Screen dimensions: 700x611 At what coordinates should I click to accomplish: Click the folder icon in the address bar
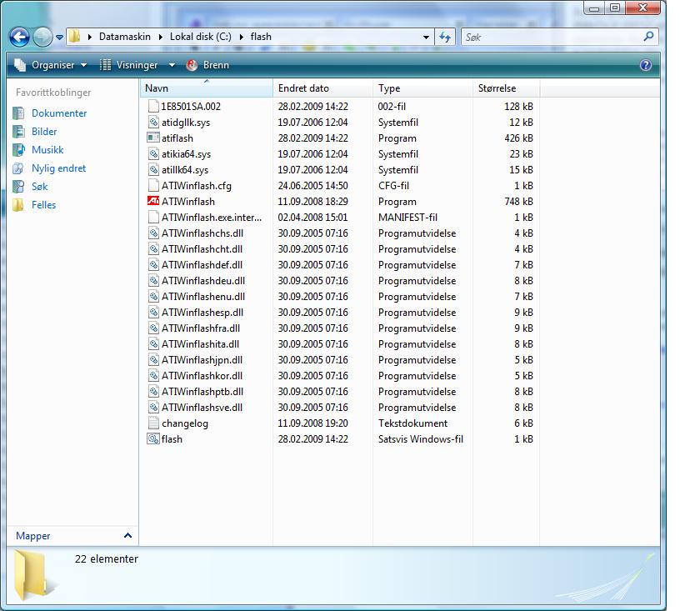[x=75, y=37]
